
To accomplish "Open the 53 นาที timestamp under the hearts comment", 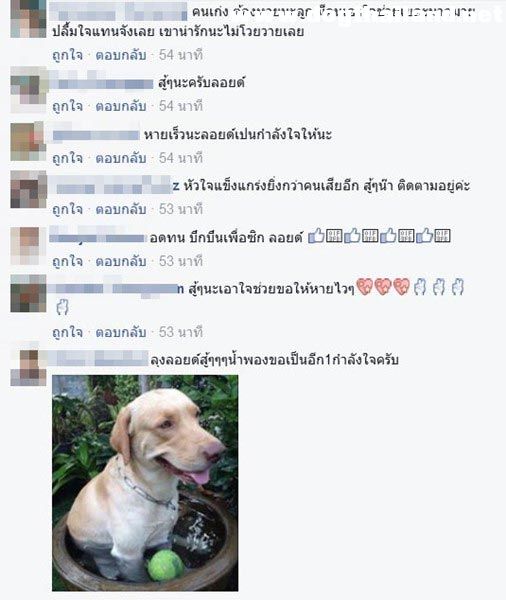I will tap(181, 332).
